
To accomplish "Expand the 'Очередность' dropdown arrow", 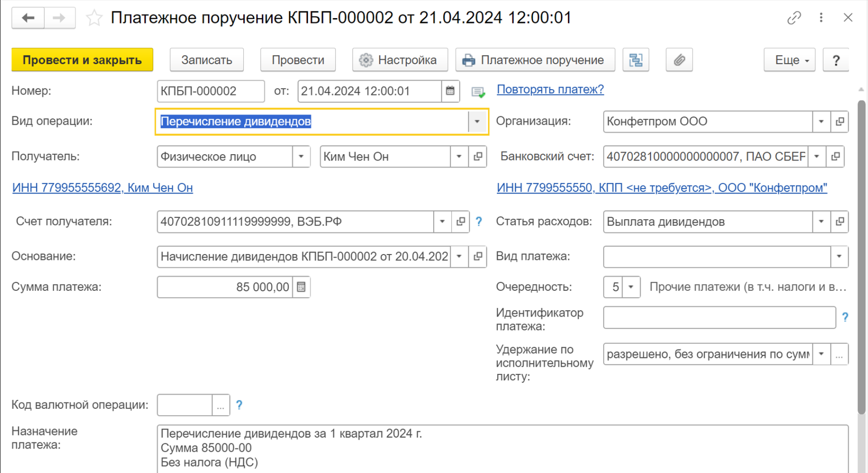I will click(x=631, y=287).
